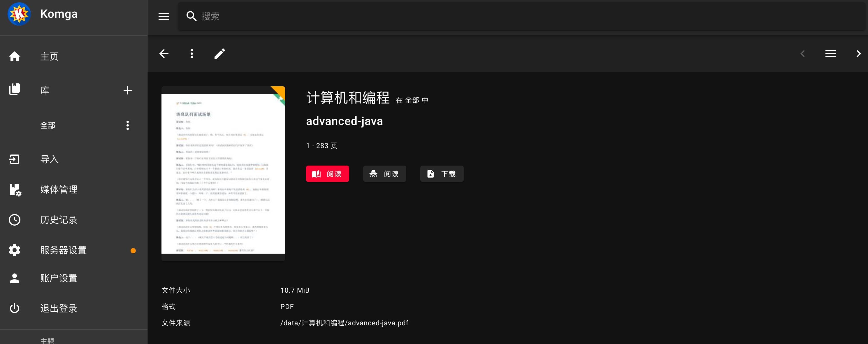Go to next book with right chevron
The width and height of the screenshot is (868, 344).
859,54
